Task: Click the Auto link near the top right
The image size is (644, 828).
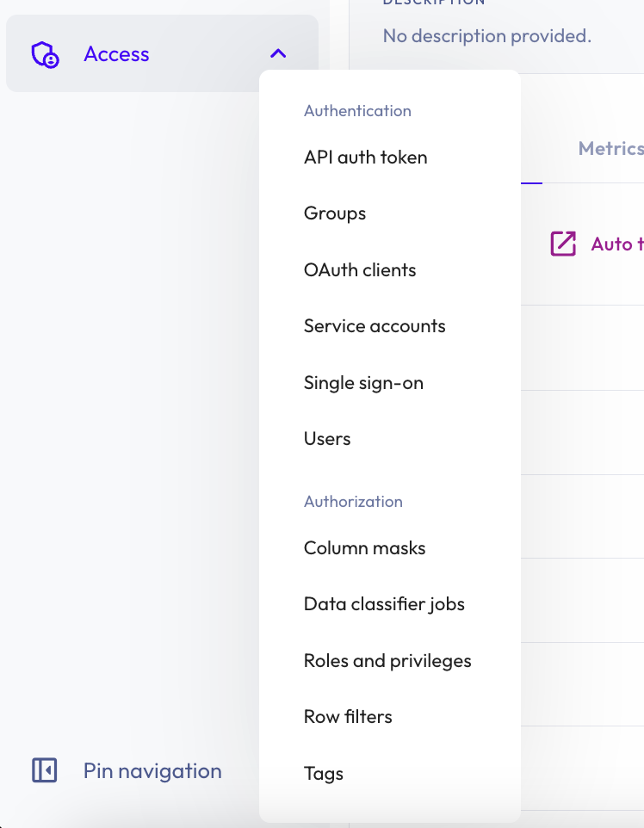Action: coord(616,244)
